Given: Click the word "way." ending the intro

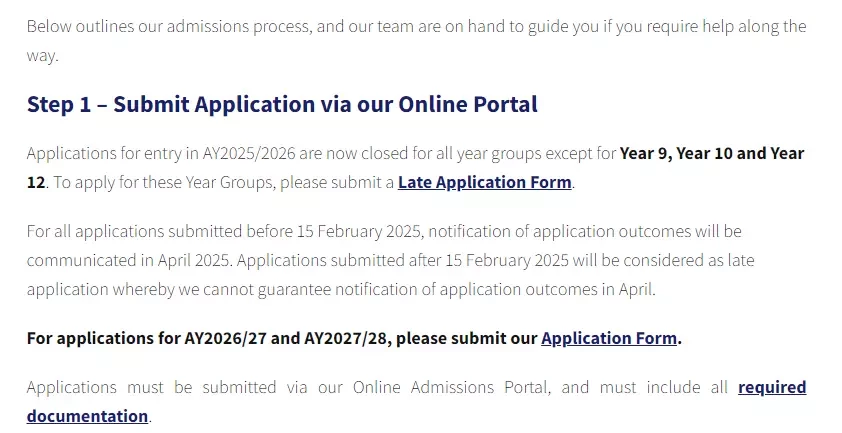Looking at the screenshot, I should pos(42,55).
